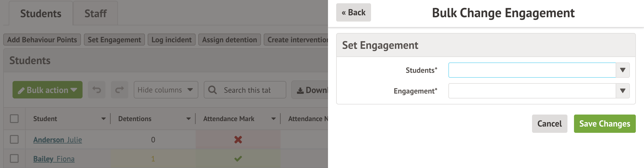The height and width of the screenshot is (168, 644).
Task: Click the download icon next to search
Action: pos(300,90)
